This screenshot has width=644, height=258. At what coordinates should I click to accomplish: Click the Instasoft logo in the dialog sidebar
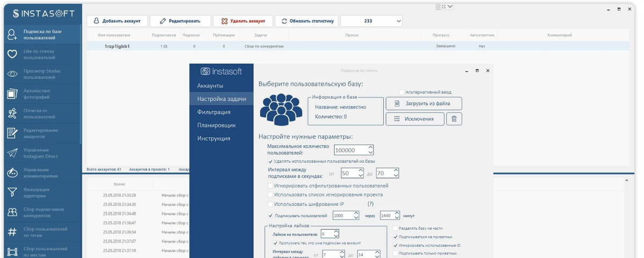(221, 71)
